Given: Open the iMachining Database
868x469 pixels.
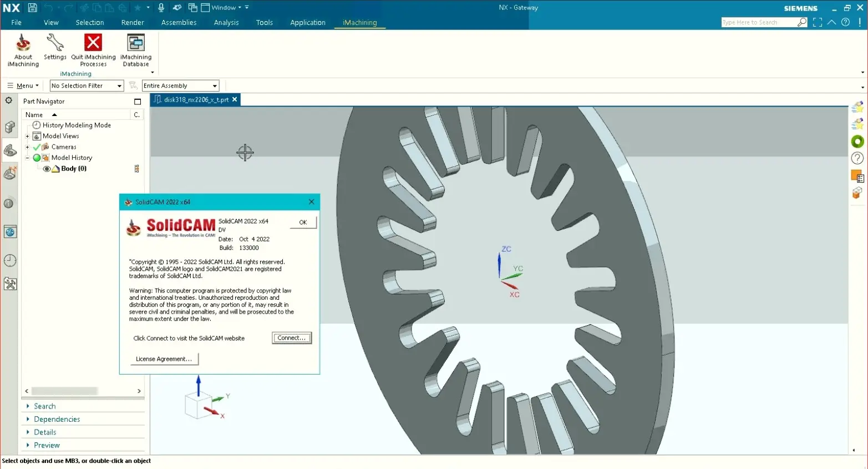Looking at the screenshot, I should [x=136, y=51].
